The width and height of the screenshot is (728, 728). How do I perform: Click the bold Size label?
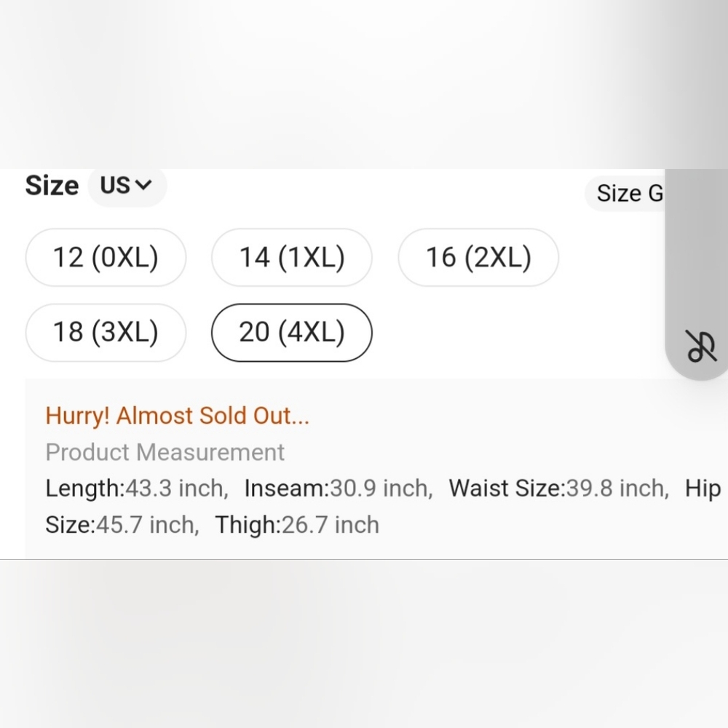(x=52, y=185)
